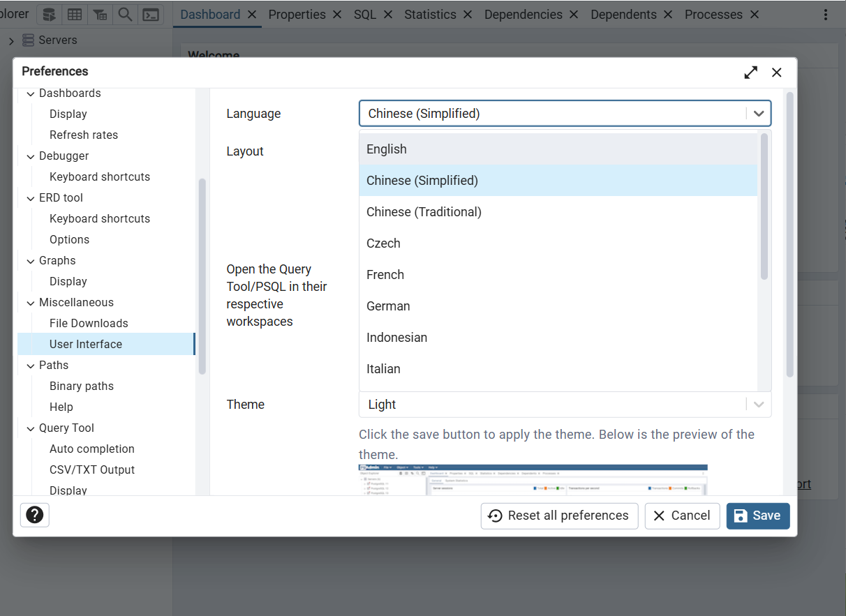Switch to the Statistics tab
This screenshot has height=616, width=846.
point(429,15)
